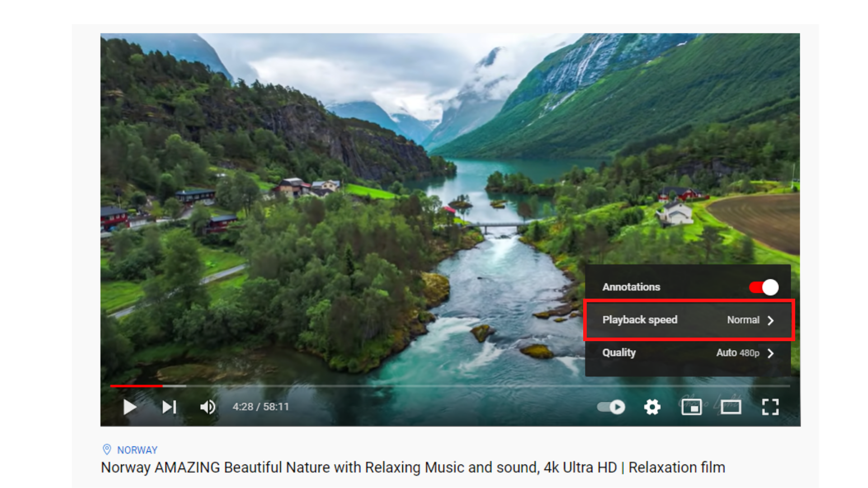Expand the Quality chevron arrow
868x488 pixels.
771,353
